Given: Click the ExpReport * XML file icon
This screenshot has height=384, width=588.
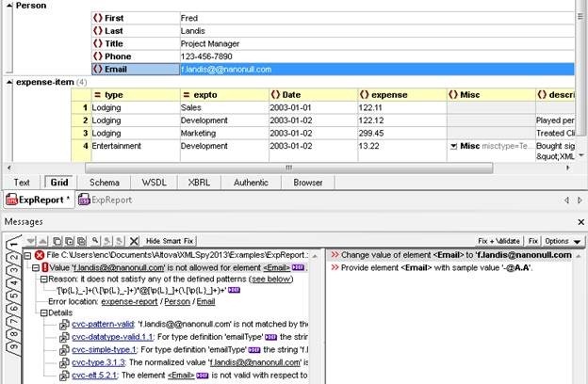Looking at the screenshot, I should [x=11, y=200].
